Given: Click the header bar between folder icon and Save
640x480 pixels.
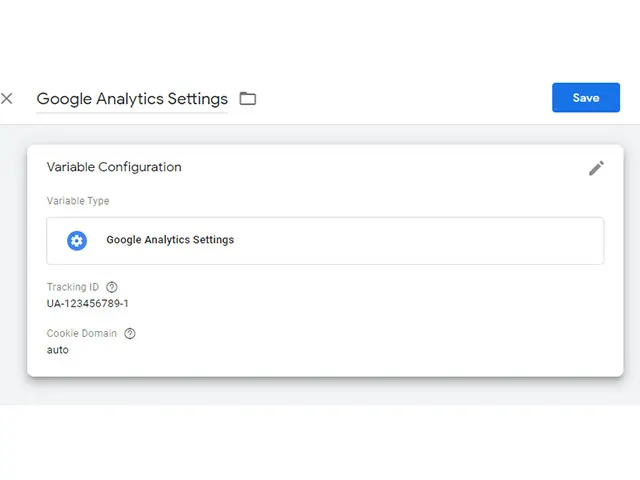Looking at the screenshot, I should pos(400,98).
